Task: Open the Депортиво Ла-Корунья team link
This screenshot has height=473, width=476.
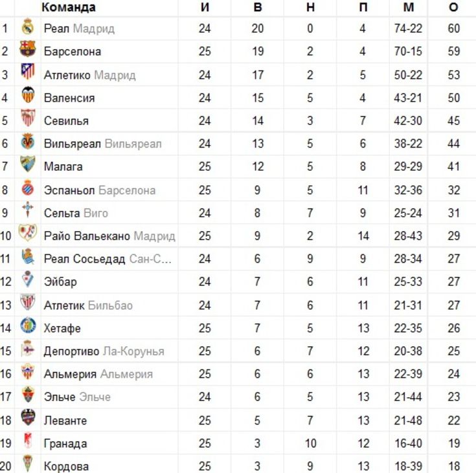Action: [104, 351]
